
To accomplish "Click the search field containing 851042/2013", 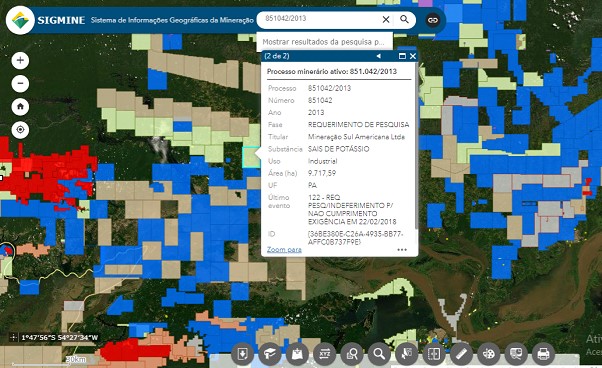I will click(x=321, y=18).
